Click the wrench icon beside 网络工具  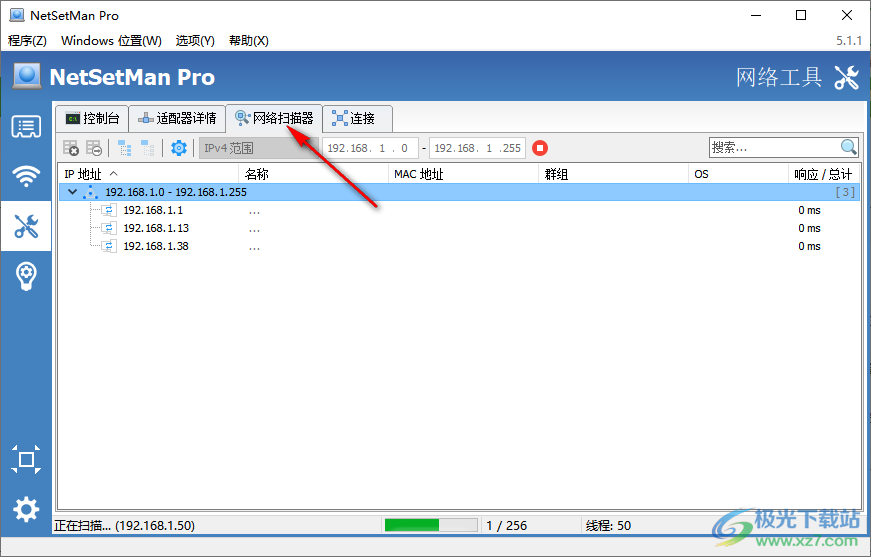point(847,77)
